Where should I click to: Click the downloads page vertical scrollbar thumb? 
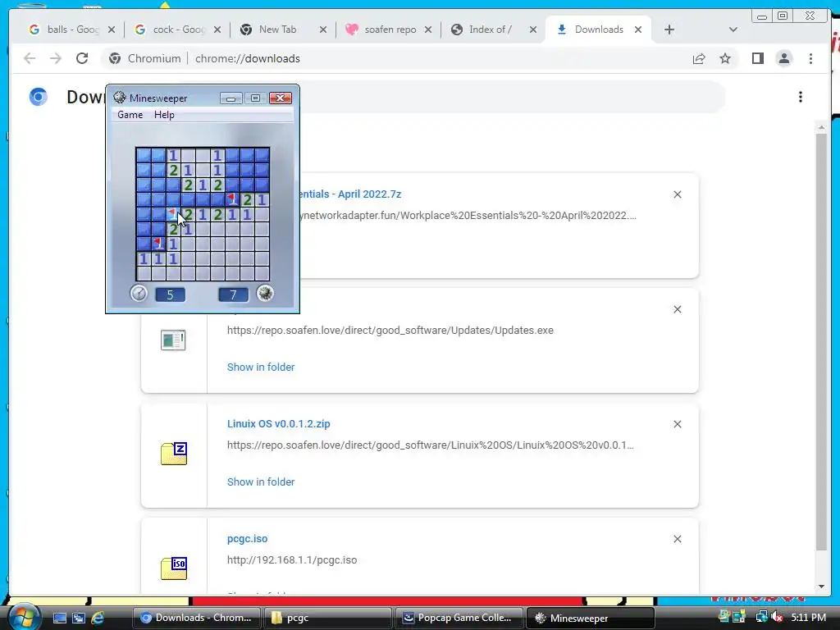821,342
